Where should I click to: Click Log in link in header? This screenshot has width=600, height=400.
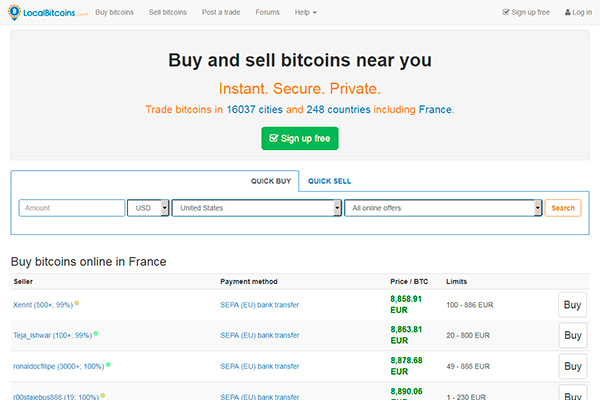pos(578,12)
